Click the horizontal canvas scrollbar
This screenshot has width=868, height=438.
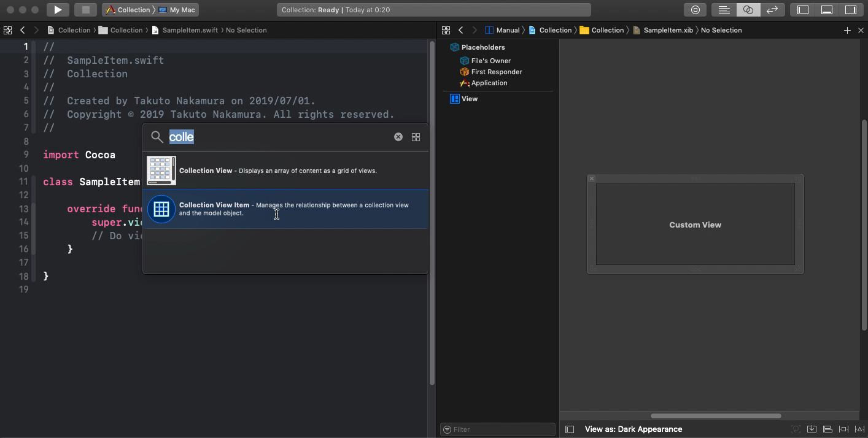[x=716, y=416]
